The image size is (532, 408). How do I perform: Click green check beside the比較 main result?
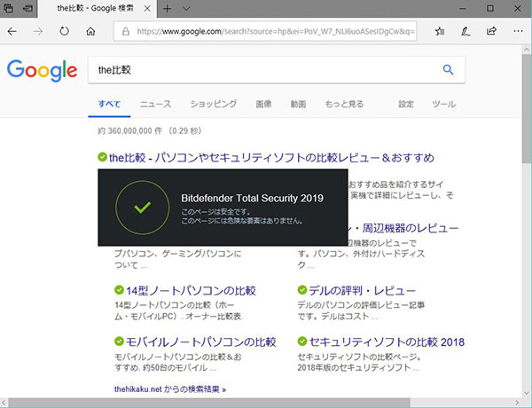[102, 157]
